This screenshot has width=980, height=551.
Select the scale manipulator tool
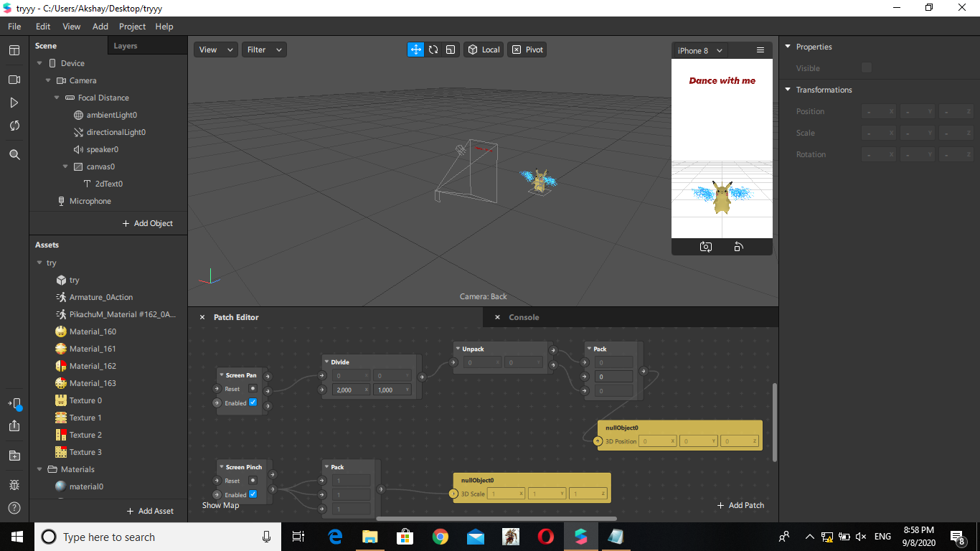(x=451, y=50)
